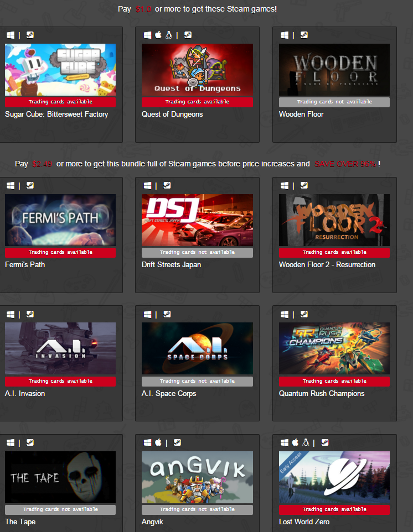
Task: Click the Windows icon on Fermi's Path card
Action: (11, 185)
